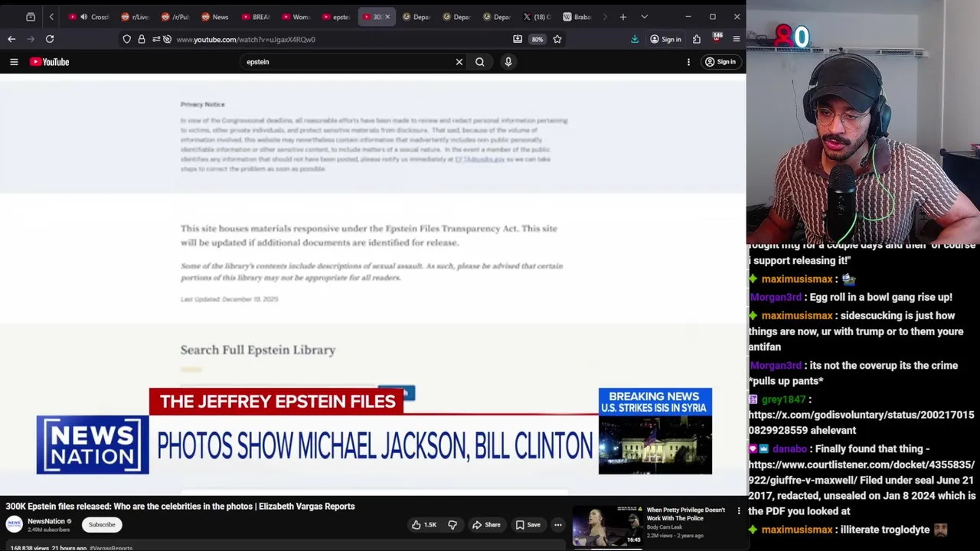Subscribe to the NewsNation channel

(x=102, y=525)
